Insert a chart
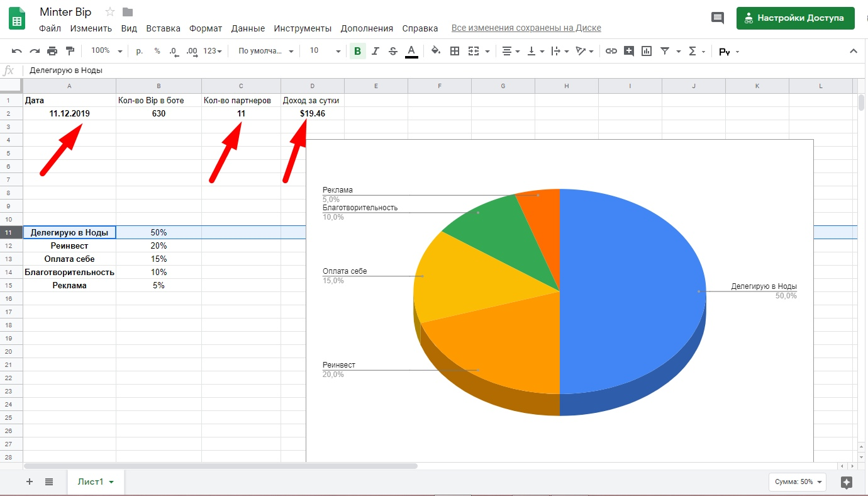Screen dimensions: 868x496 click(647, 51)
